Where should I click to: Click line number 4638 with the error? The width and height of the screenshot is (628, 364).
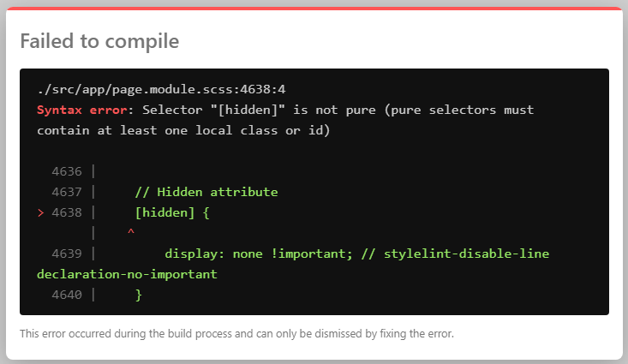(x=66, y=212)
